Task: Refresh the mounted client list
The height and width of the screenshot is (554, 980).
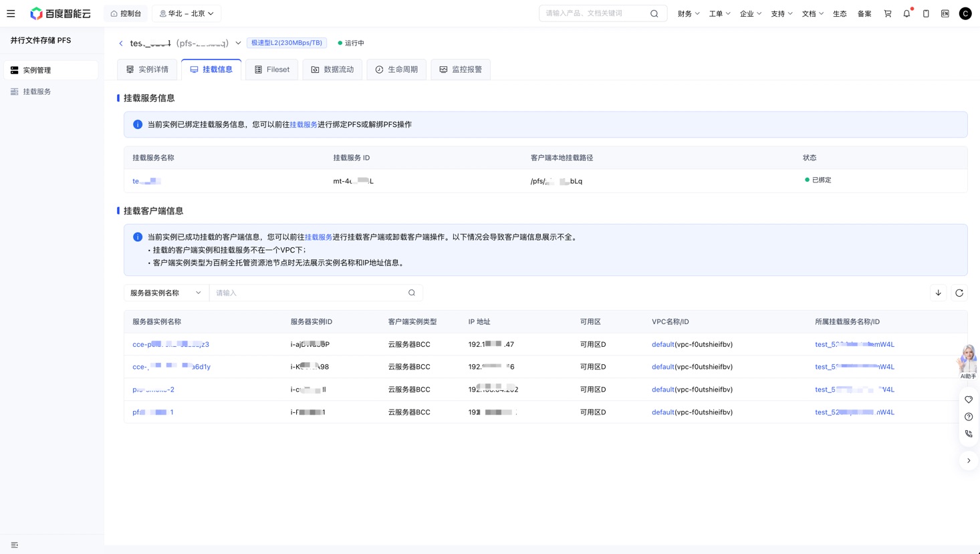Action: pyautogui.click(x=959, y=293)
